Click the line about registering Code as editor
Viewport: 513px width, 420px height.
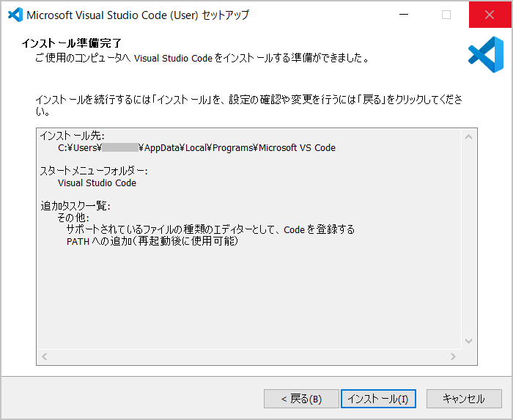pyautogui.click(x=210, y=229)
